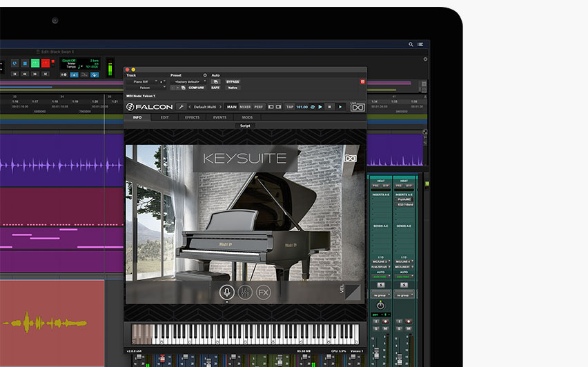Screen dimensions: 588x367
Task: Open the notification list icon in menu bar
Action: pos(420,44)
